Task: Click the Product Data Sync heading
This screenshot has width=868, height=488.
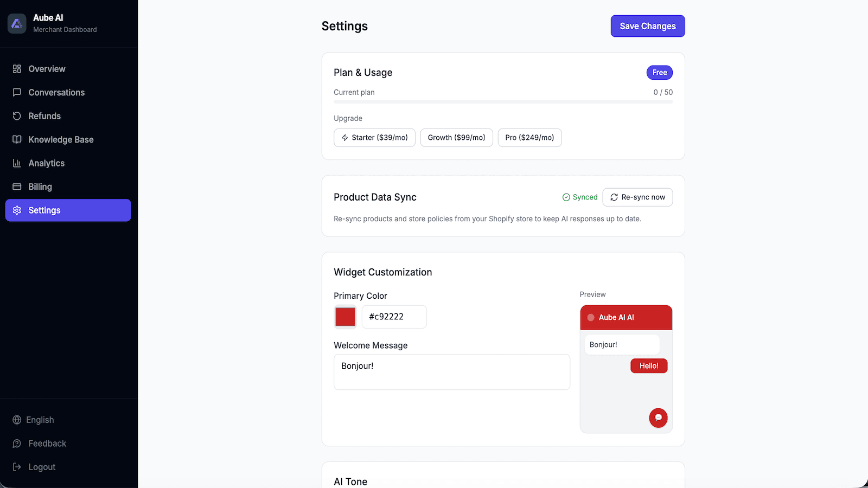Action: 375,197
